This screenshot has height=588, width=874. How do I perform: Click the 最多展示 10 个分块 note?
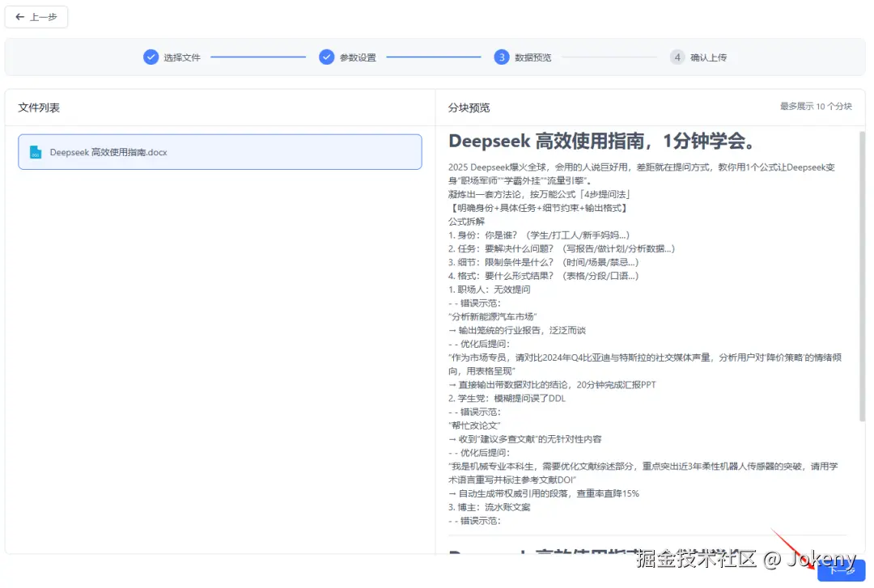[x=816, y=107]
